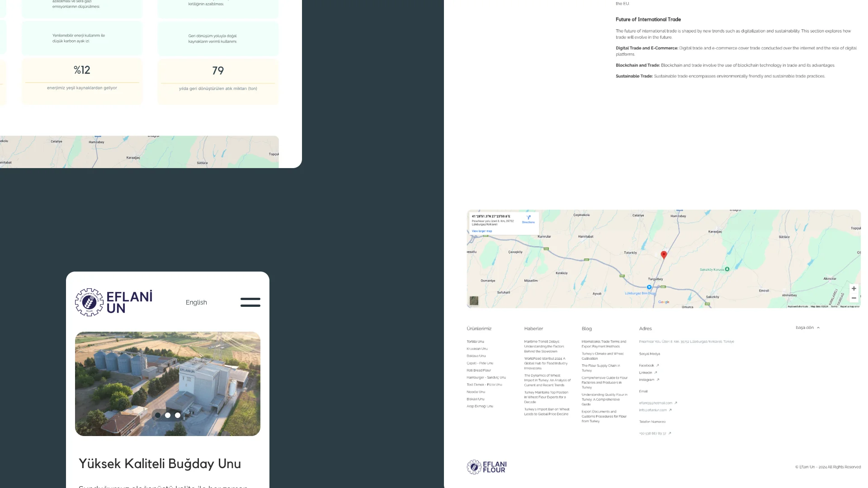Viewport: 868px width, 488px height.
Task: Open Turkey Maintains Top Position article
Action: [x=546, y=397]
